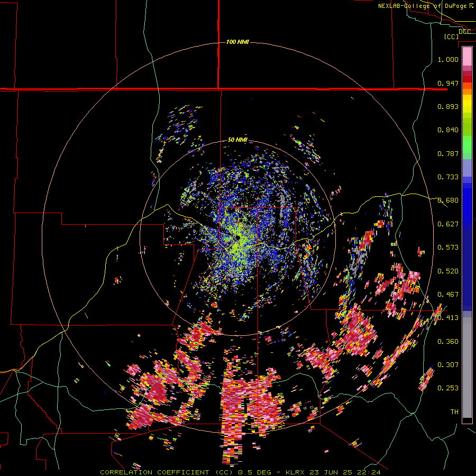This screenshot has width=476, height=476.
Task: Pick the gray color bar segment near 0.307
Action: [x=467, y=368]
